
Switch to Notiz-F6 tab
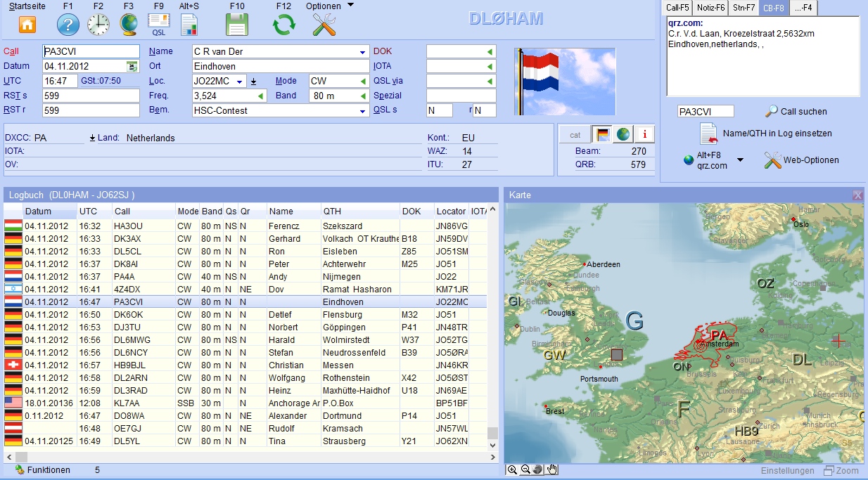(x=711, y=8)
